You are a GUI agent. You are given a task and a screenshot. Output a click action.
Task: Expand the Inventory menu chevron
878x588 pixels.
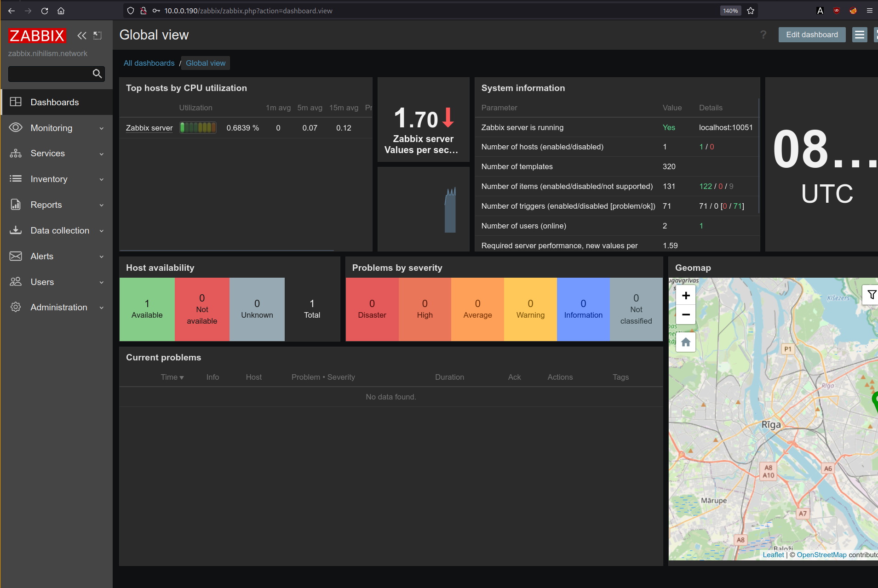pyautogui.click(x=102, y=180)
